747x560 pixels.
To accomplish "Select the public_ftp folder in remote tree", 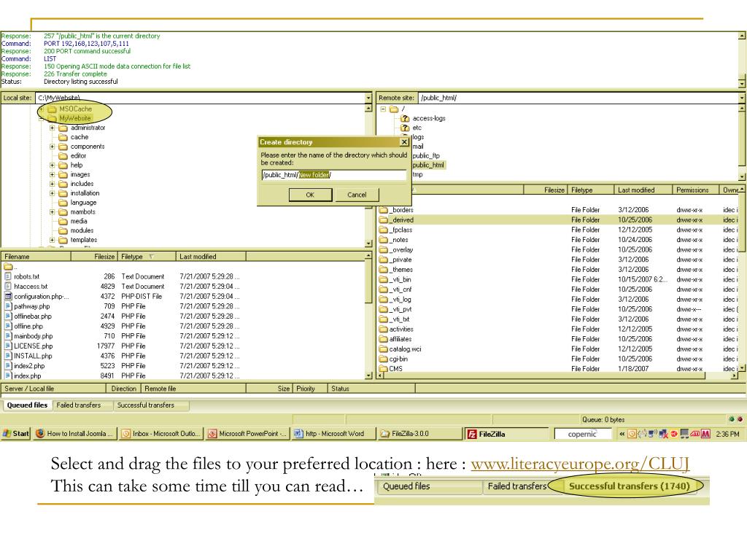I will click(x=426, y=156).
